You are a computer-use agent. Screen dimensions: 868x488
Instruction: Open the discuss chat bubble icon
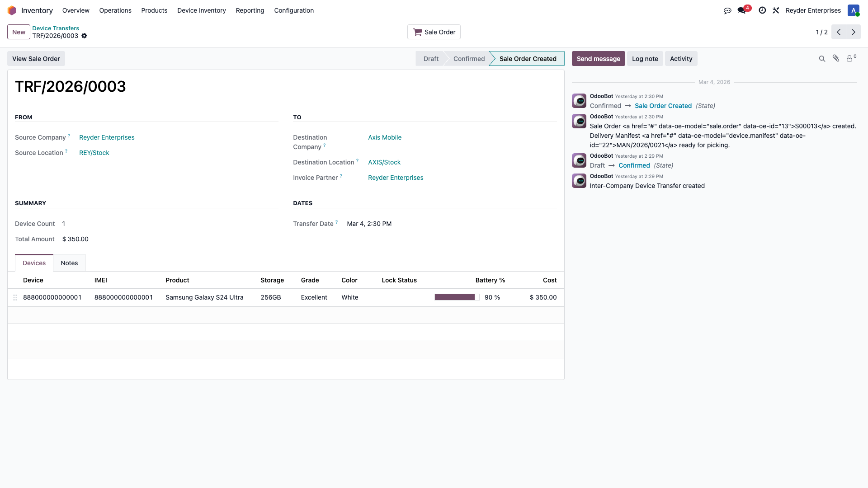click(727, 10)
